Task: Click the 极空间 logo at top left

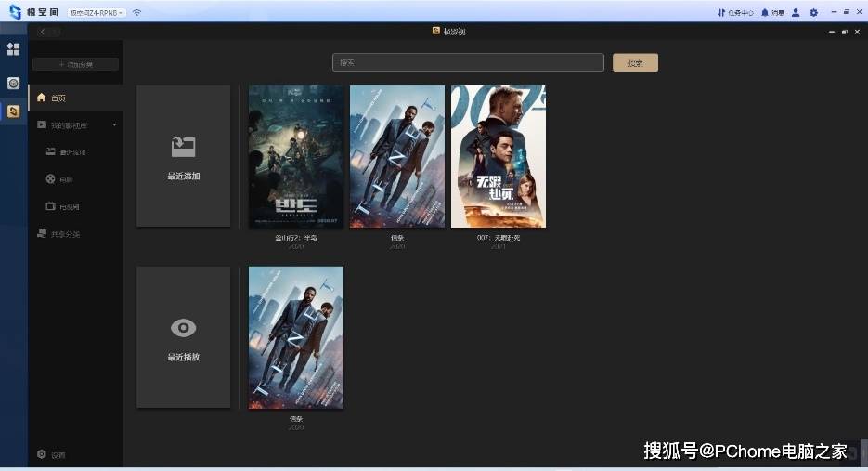Action: tap(34, 12)
